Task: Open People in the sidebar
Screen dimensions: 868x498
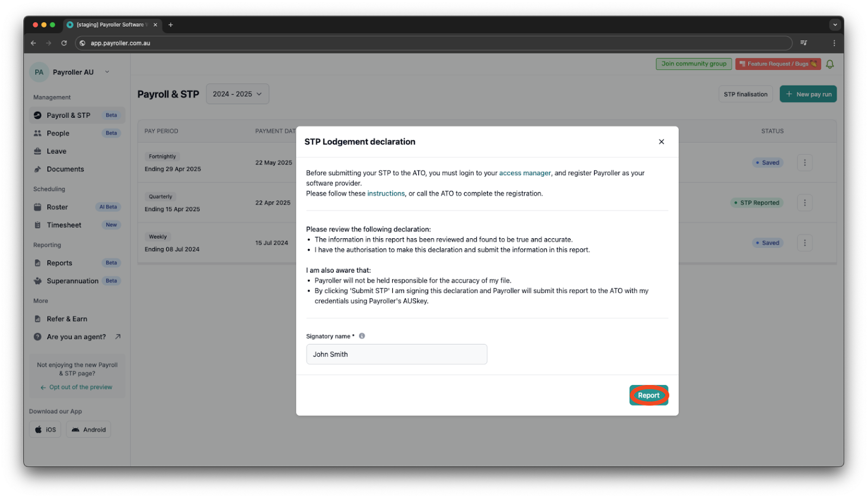Action: click(x=58, y=133)
